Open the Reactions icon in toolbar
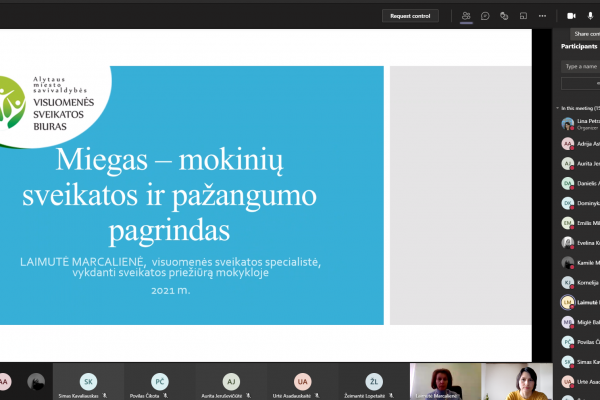Screen dimensions: 600x400 click(x=504, y=16)
